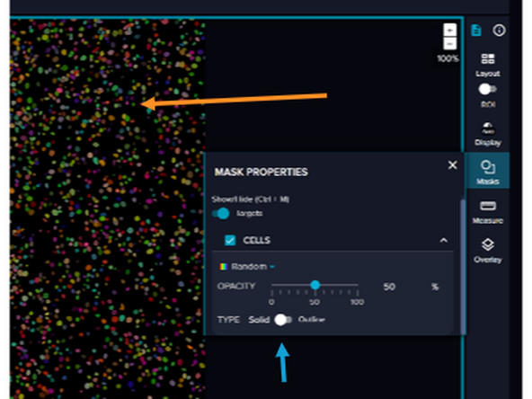Select the Masks tool
The width and height of the screenshot is (532, 399).
(x=488, y=172)
